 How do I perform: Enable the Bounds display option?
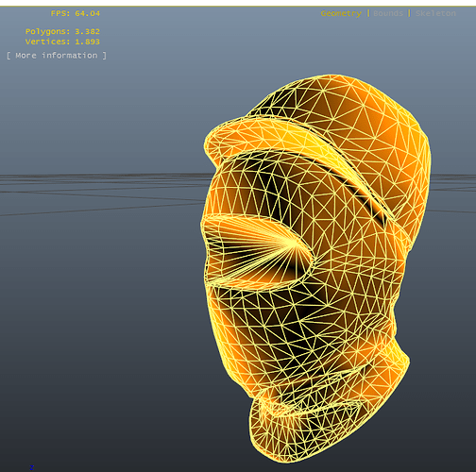388,13
